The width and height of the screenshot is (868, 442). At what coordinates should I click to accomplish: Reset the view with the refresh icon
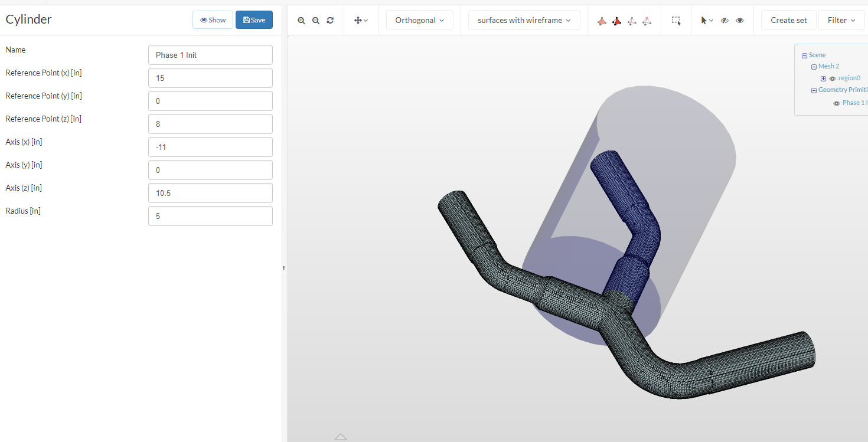tap(330, 20)
